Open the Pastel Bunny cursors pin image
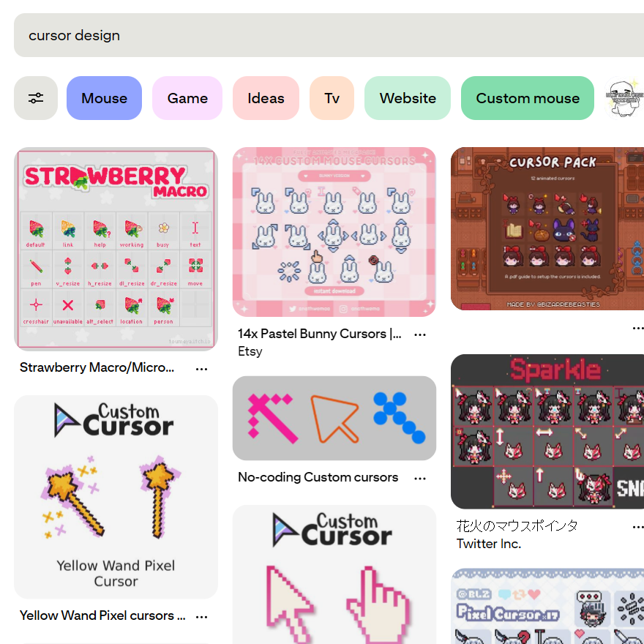The height and width of the screenshot is (644, 644). (334, 232)
